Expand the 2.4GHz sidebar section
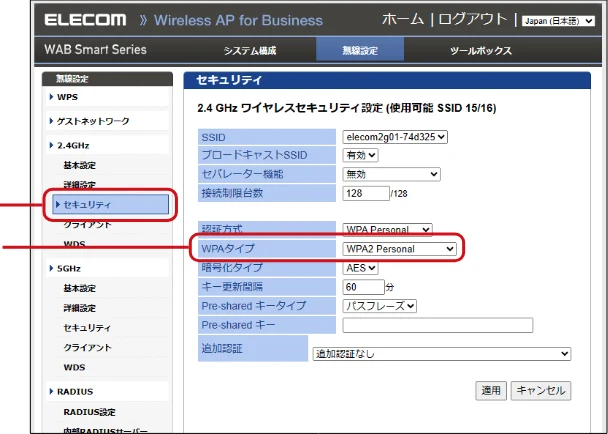Screen dimensions: 608x434 click(73, 145)
